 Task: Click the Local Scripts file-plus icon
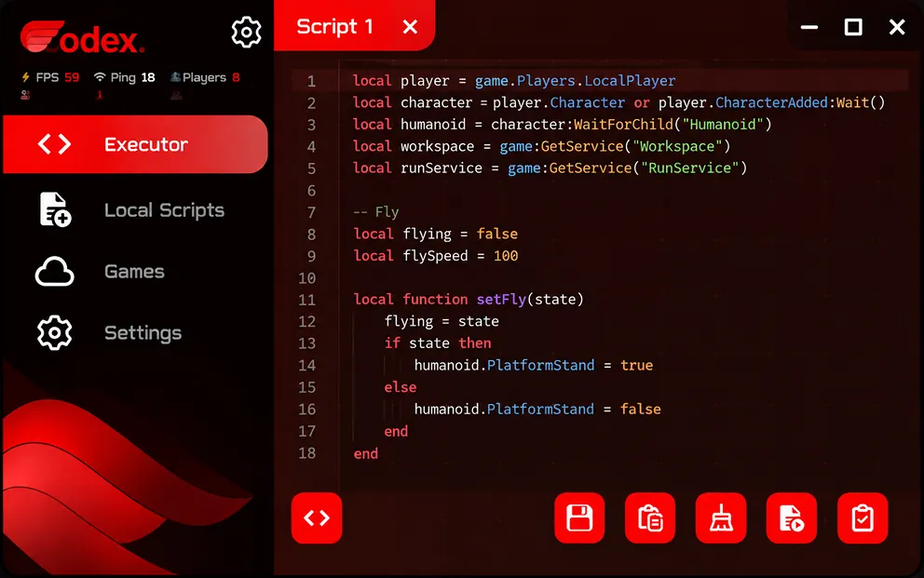55,209
